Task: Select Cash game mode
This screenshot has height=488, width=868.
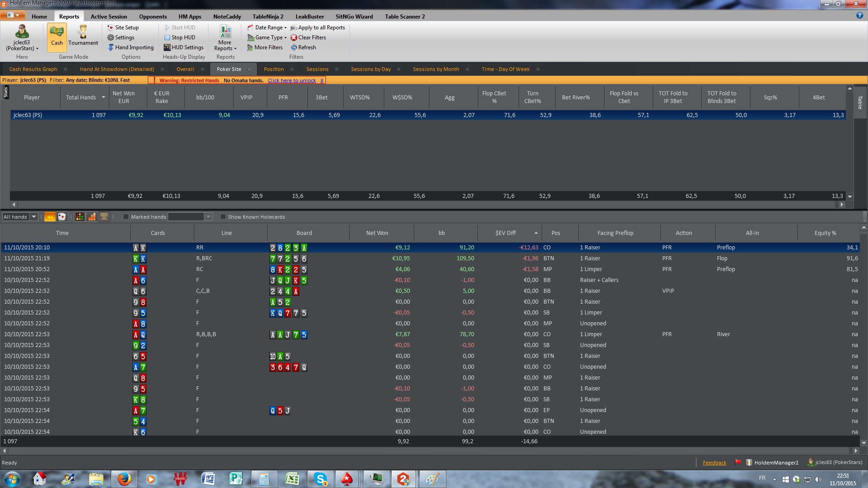Action: click(x=57, y=37)
